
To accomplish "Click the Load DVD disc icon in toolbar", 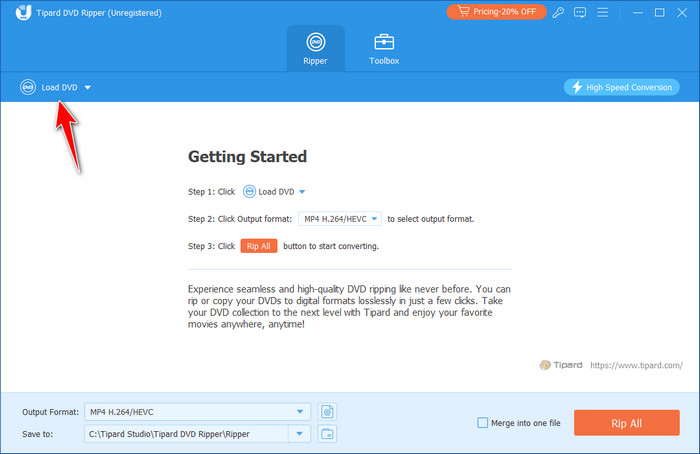I will (28, 87).
